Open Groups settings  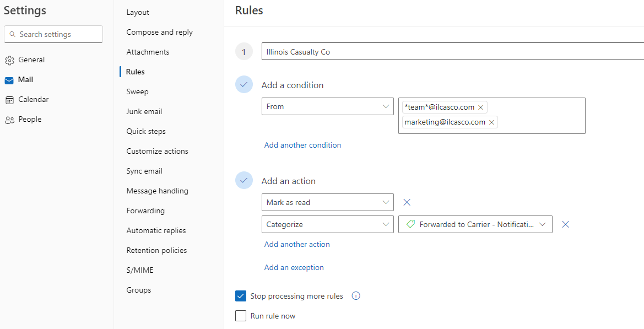click(139, 290)
